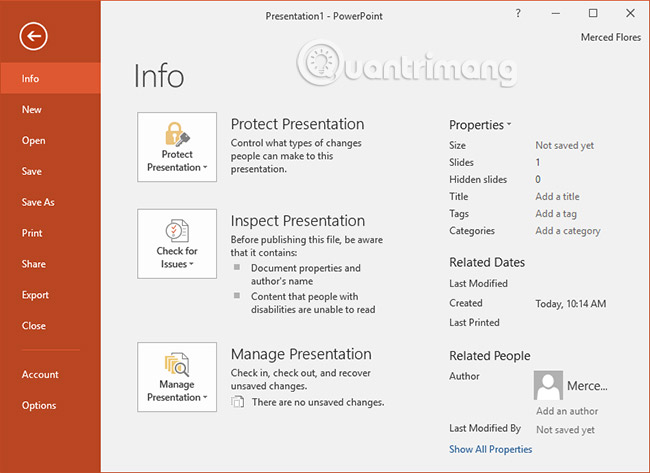
Task: Open the Export tab
Action: pos(51,295)
